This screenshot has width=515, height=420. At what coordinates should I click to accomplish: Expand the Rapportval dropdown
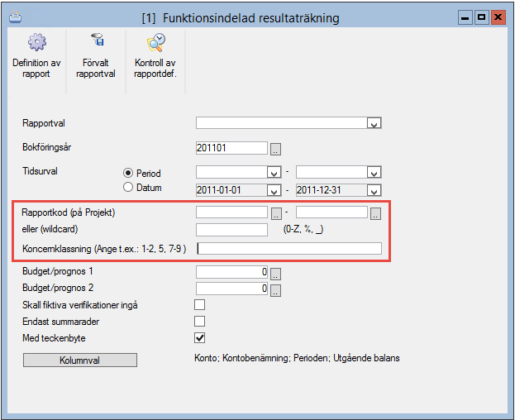click(x=374, y=123)
